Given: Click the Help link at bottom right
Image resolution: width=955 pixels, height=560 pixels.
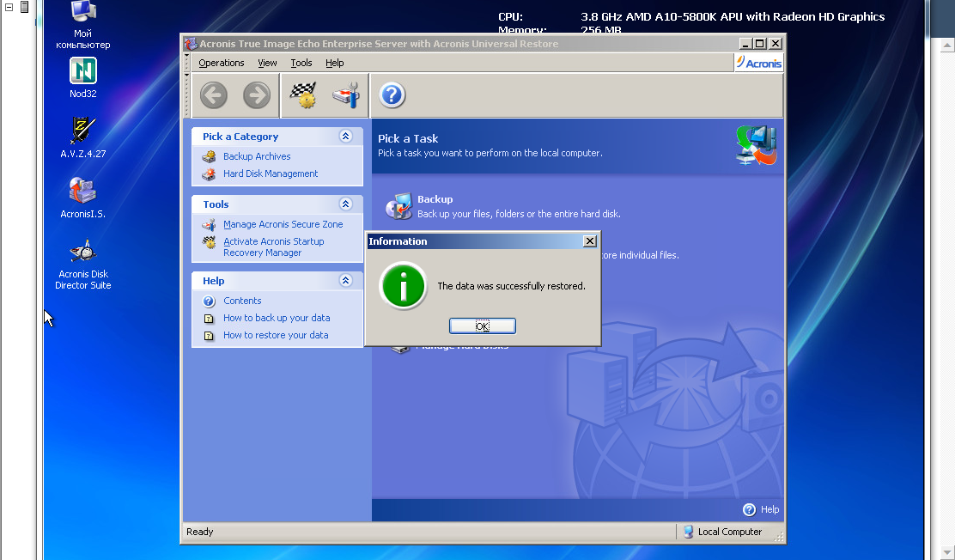Looking at the screenshot, I should [x=769, y=509].
